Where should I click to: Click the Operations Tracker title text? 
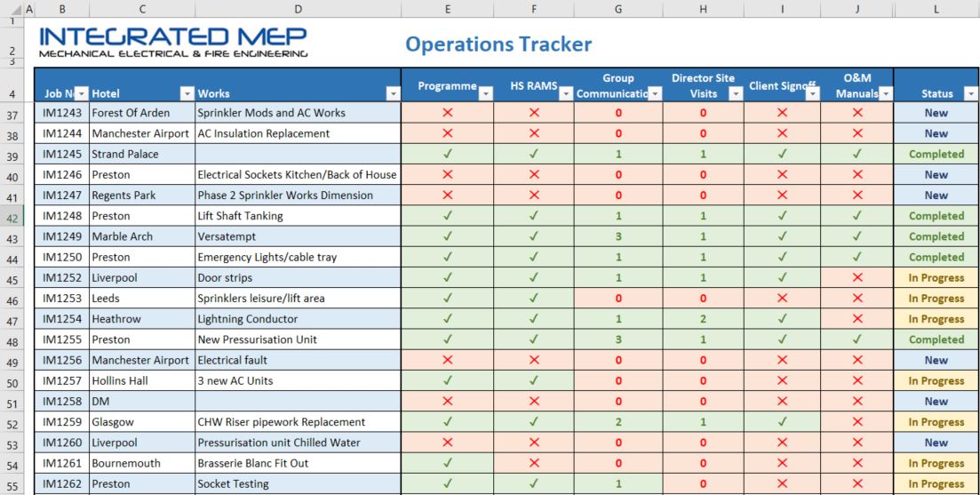coord(498,44)
